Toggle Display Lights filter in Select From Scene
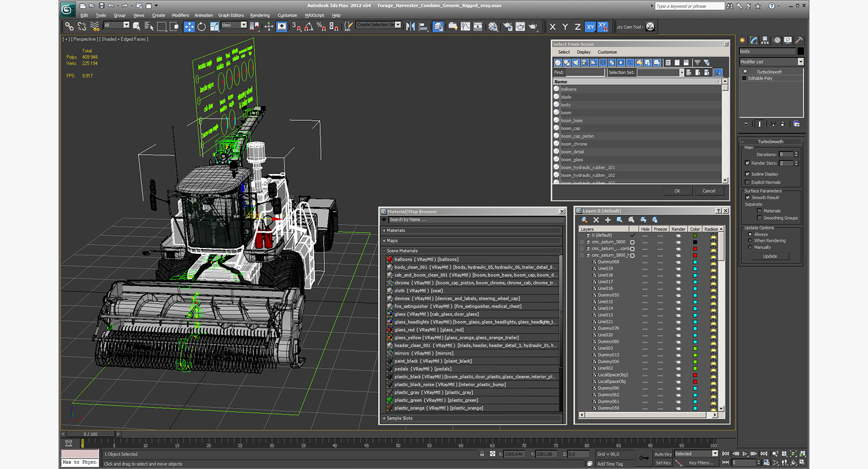Viewport: 868px width, 469px height. click(576, 63)
